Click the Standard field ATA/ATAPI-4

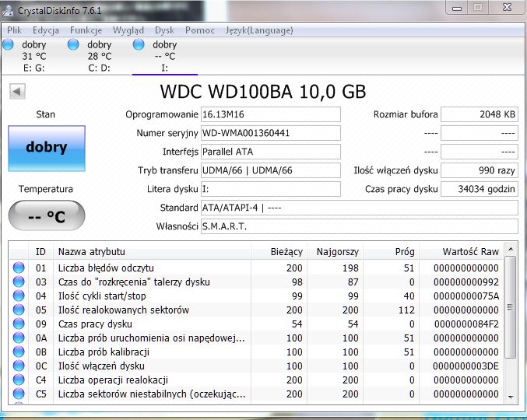pos(360,208)
